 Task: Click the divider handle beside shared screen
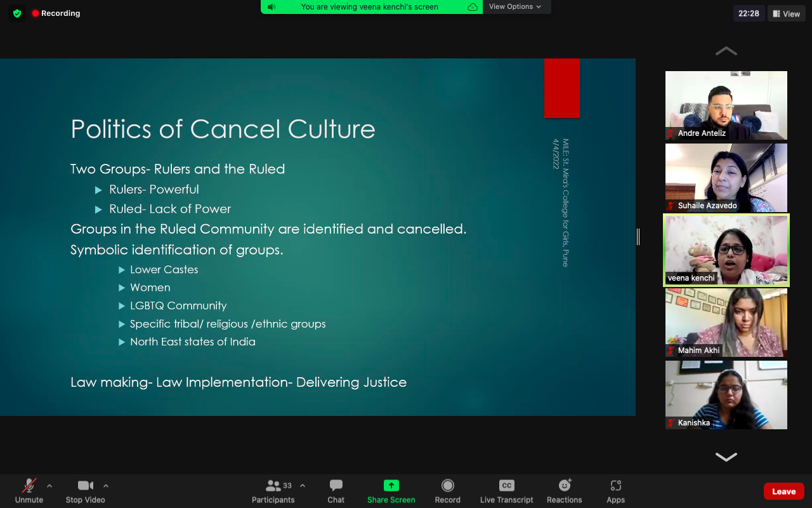638,237
